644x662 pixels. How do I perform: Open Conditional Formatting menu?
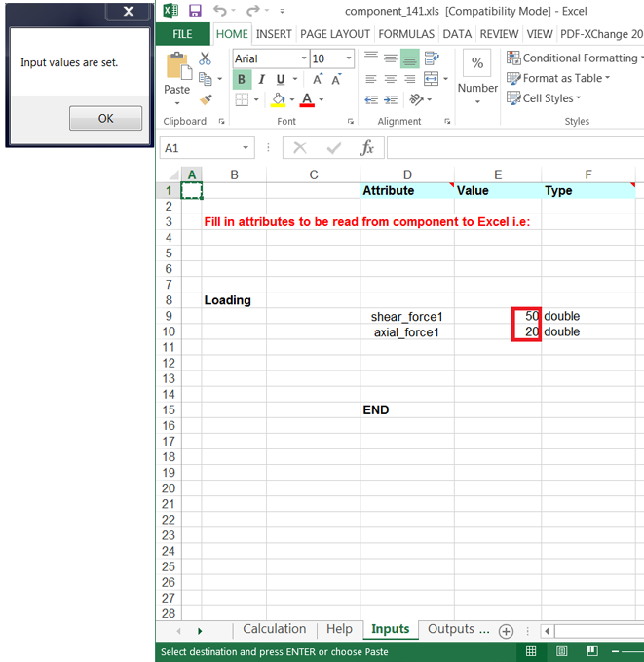[x=575, y=58]
